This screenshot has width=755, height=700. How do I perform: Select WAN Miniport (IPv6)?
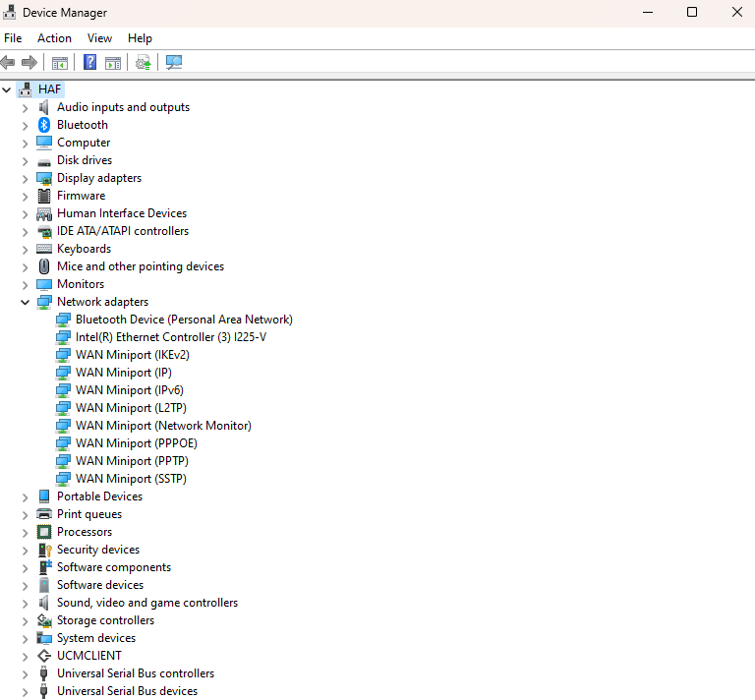click(130, 390)
